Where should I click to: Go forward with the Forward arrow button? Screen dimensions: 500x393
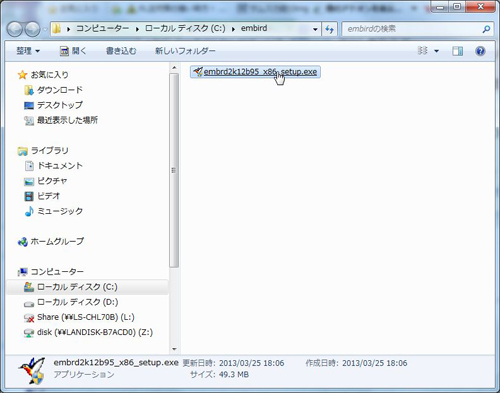[x=32, y=29]
